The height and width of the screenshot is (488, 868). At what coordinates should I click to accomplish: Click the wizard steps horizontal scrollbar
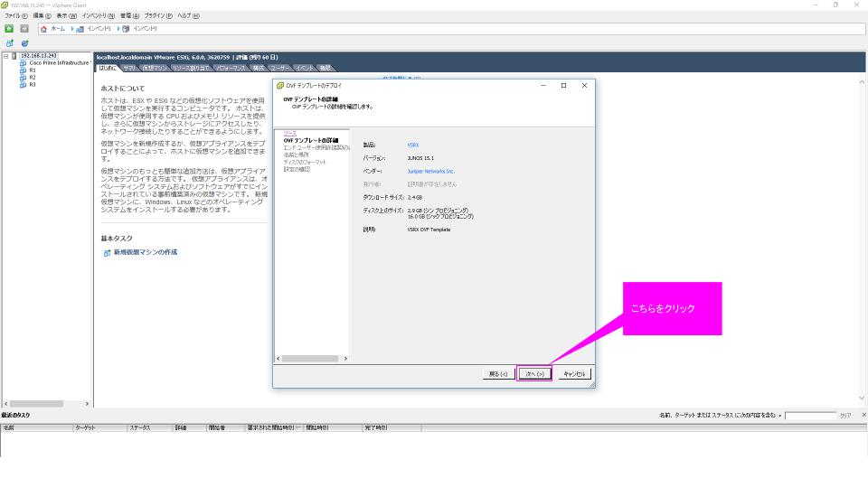[309, 359]
